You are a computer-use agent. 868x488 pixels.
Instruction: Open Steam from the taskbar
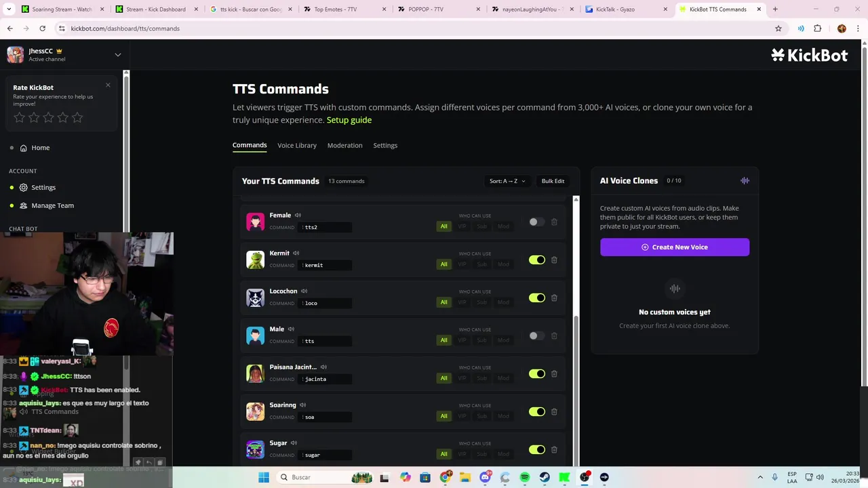pyautogui.click(x=545, y=477)
